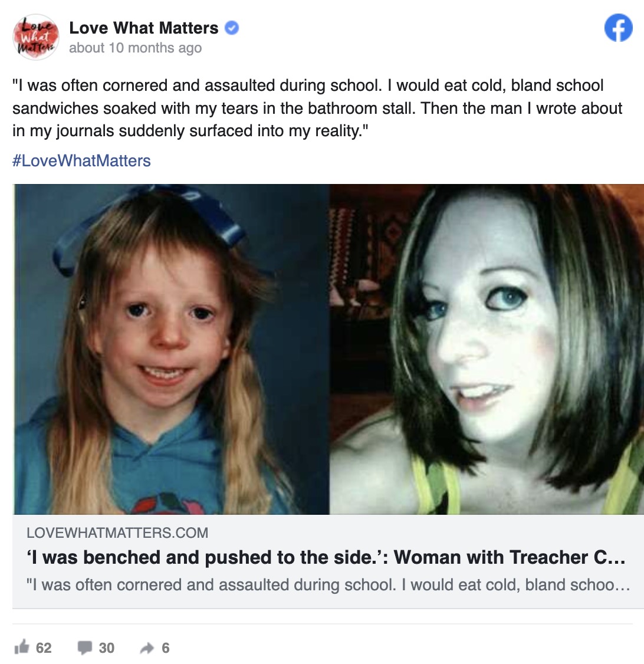Screen dimensions: 644x664
Task: Click the blue verified badge checkmark
Action: tap(232, 28)
